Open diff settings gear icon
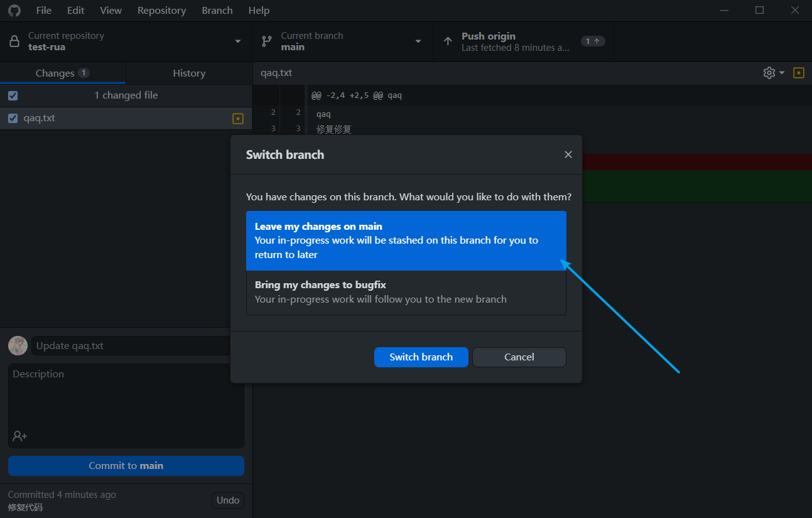 tap(769, 73)
